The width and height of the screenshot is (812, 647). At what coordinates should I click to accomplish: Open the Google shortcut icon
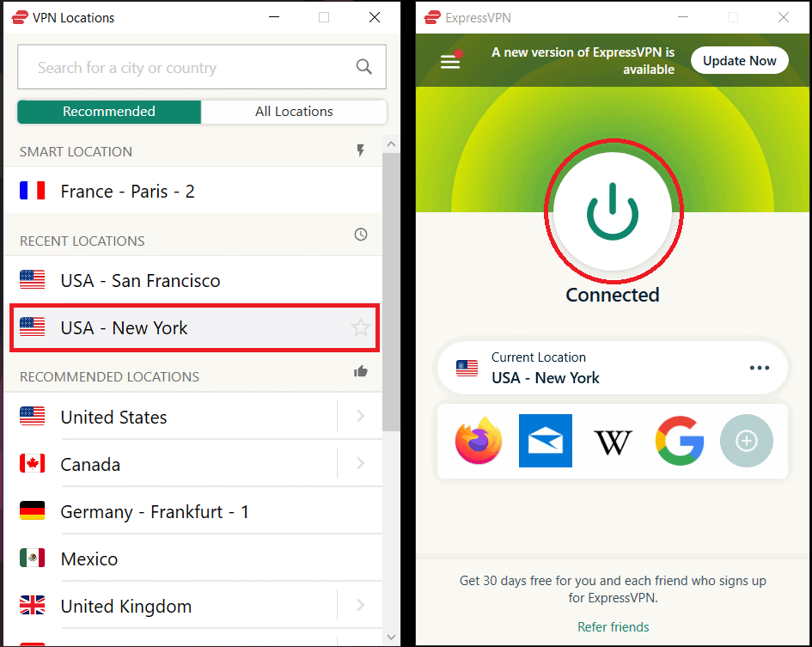click(x=680, y=441)
